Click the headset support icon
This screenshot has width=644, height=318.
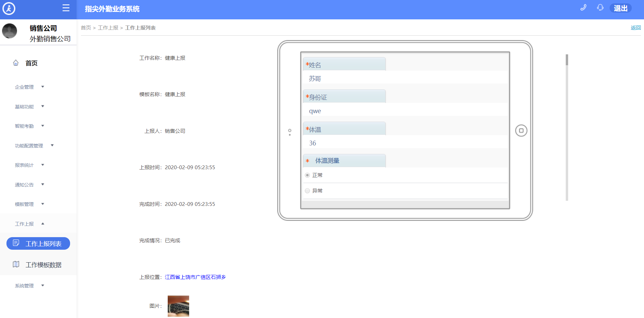(600, 8)
